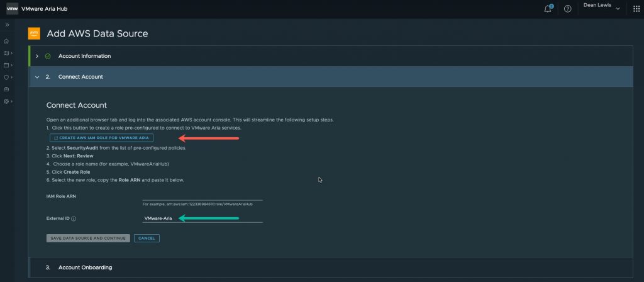
Task: Open the shield security icon in sidebar
Action: pyautogui.click(x=6, y=77)
